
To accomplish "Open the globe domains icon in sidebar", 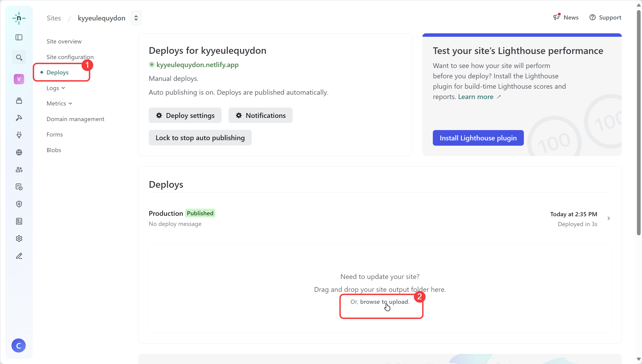I will [x=19, y=152].
